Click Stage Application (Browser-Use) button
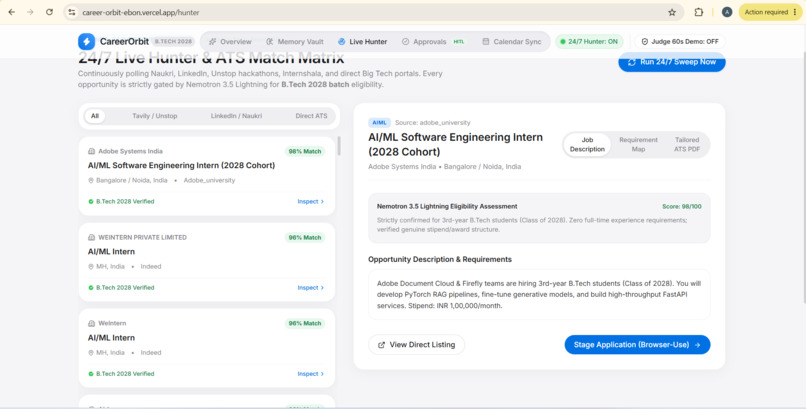 point(637,345)
